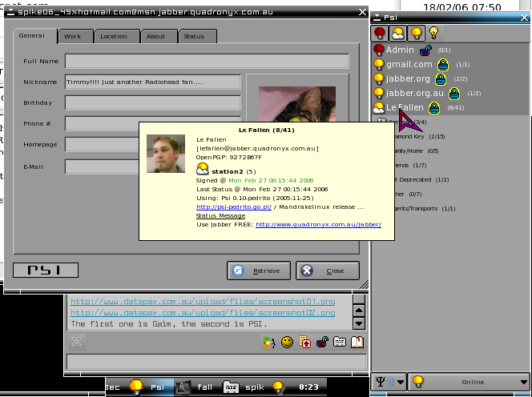Click the red offline bulb toolbar icon
532x397 pixels.
(x=380, y=34)
